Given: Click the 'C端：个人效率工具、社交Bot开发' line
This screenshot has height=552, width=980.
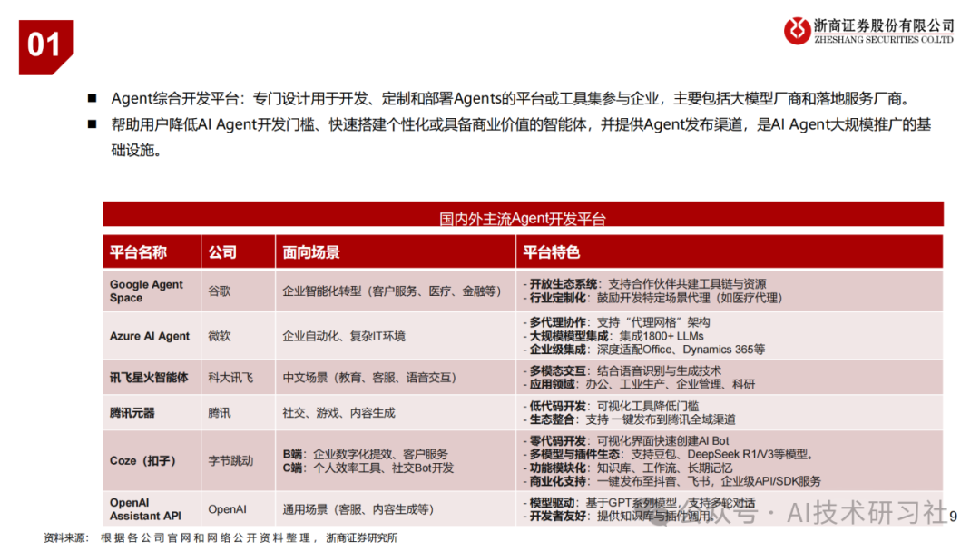Looking at the screenshot, I should tap(368, 468).
